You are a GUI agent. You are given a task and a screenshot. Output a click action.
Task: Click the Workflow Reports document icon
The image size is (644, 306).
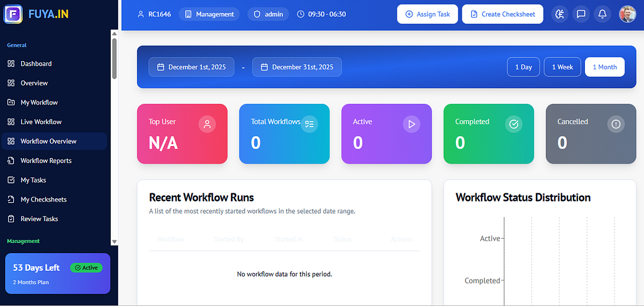click(11, 161)
